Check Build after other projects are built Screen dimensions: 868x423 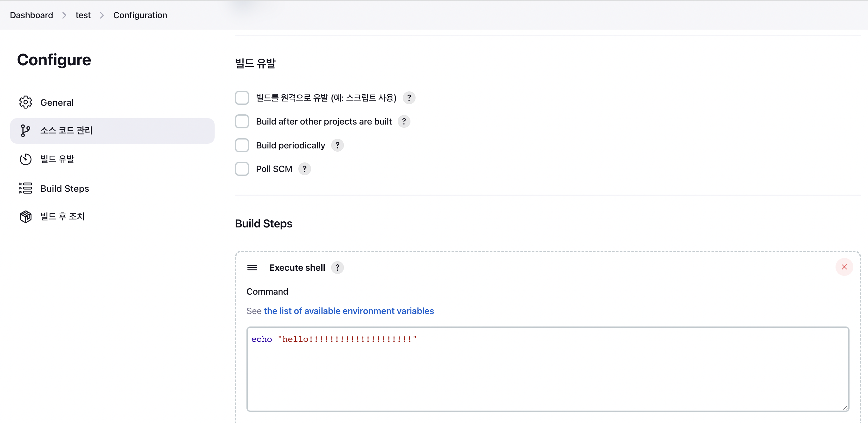click(242, 121)
